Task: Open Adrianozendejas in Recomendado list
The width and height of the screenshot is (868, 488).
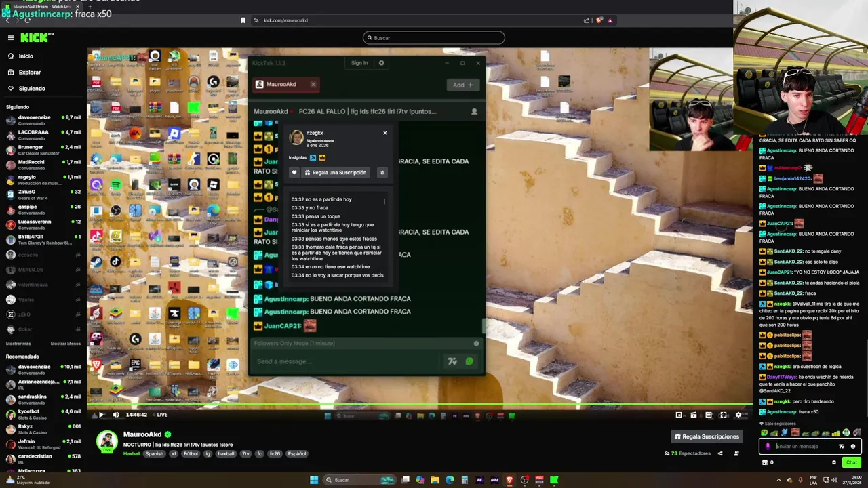Action: [43, 384]
